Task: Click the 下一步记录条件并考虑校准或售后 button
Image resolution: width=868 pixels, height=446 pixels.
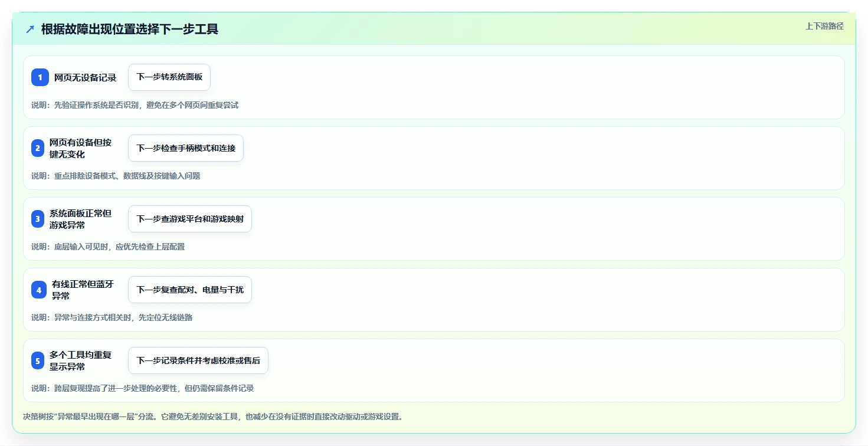Action: (198, 360)
